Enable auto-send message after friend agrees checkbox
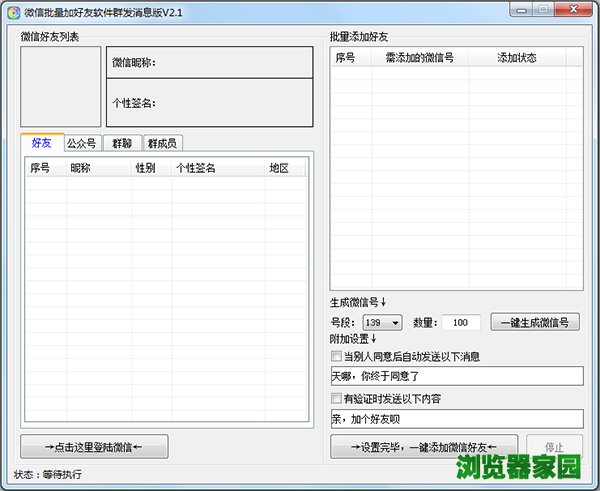The image size is (600, 491). 336,356
